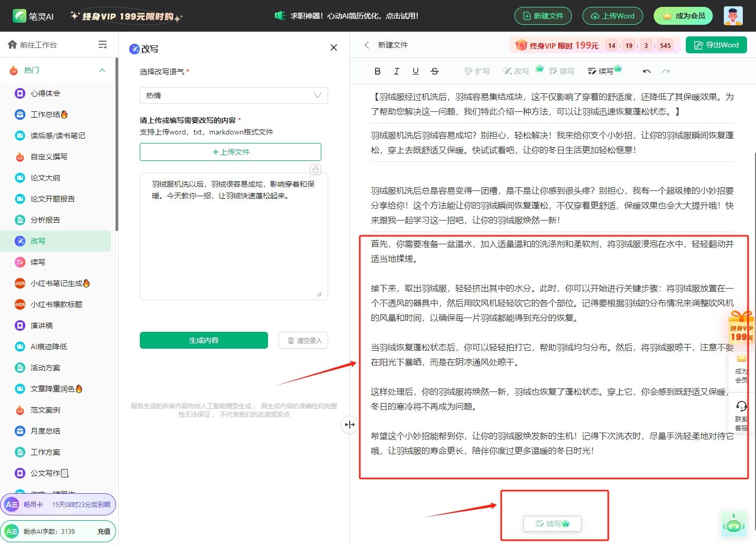Click the 公文写作 icon

click(20, 473)
